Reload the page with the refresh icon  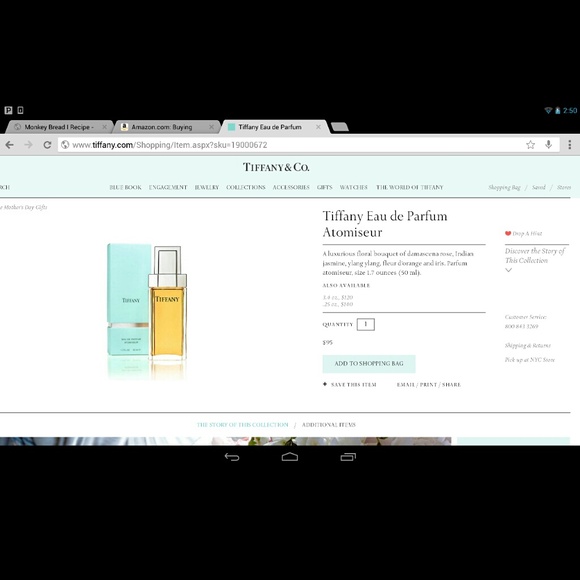pyautogui.click(x=47, y=145)
